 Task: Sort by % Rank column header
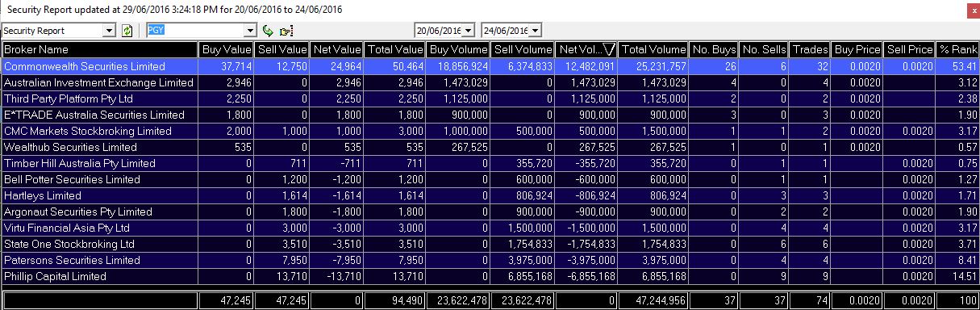[957, 49]
